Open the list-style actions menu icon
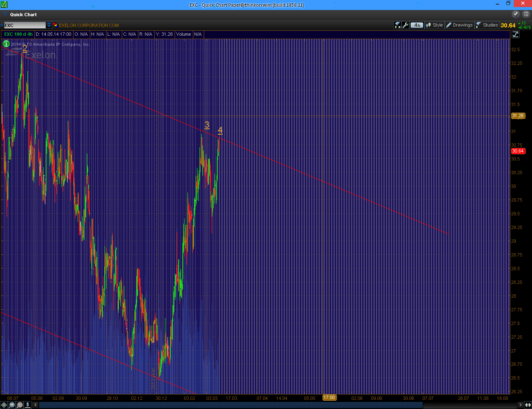This screenshot has height=409, width=532. coord(526,14)
